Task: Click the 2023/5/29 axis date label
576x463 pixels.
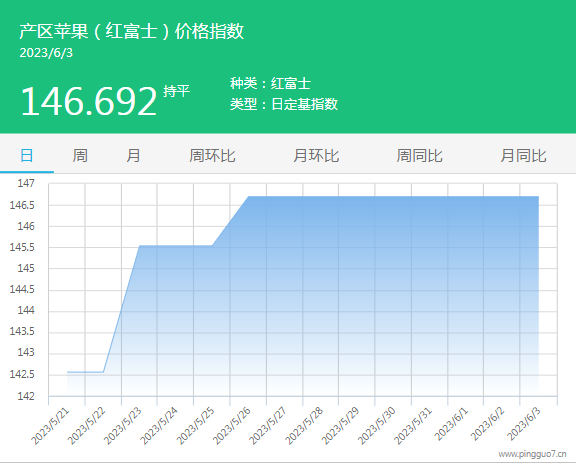Action: [x=340, y=426]
